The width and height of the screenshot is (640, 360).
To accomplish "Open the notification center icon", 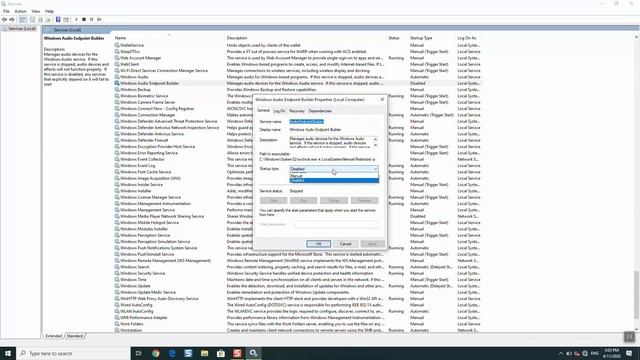I will 629,353.
